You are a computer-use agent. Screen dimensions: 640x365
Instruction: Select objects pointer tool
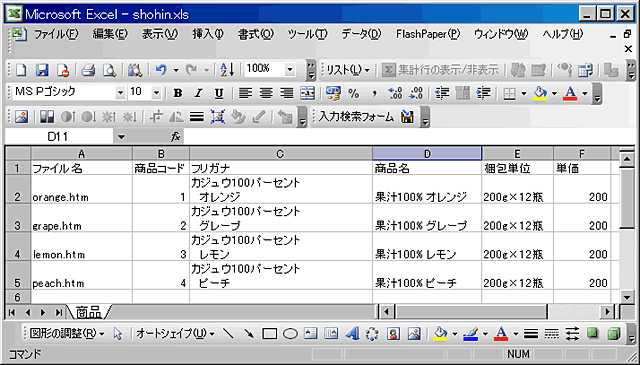[118, 334]
